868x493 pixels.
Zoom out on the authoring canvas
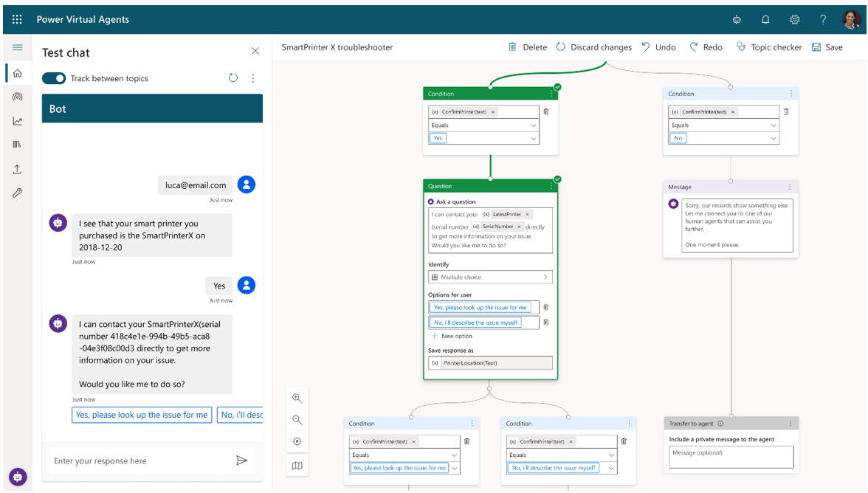(297, 420)
